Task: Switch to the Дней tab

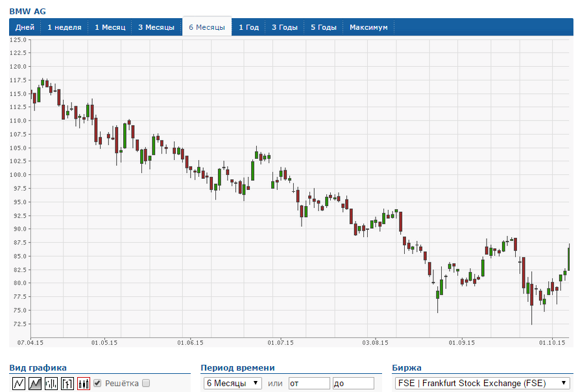Action: click(25, 27)
